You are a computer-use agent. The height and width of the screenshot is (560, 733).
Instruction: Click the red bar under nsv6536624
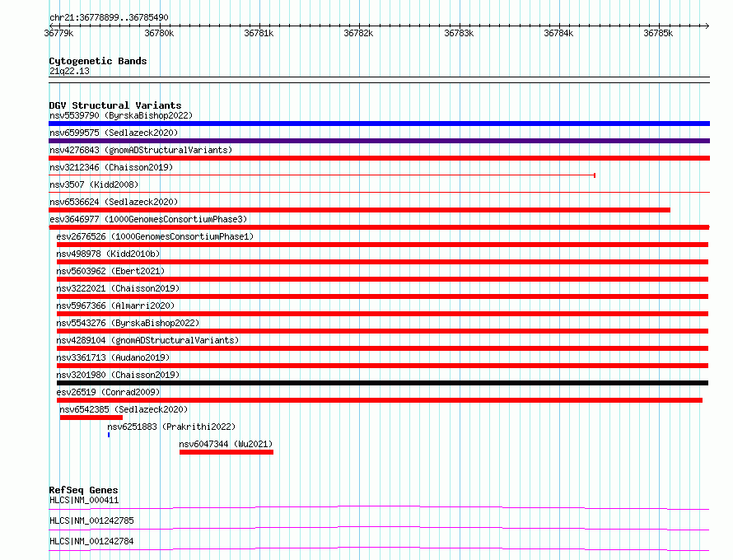(359, 210)
